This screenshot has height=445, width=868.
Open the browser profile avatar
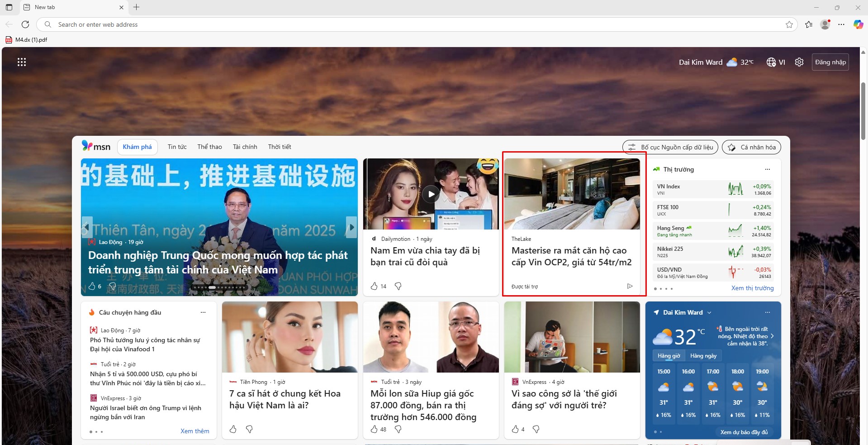[825, 24]
